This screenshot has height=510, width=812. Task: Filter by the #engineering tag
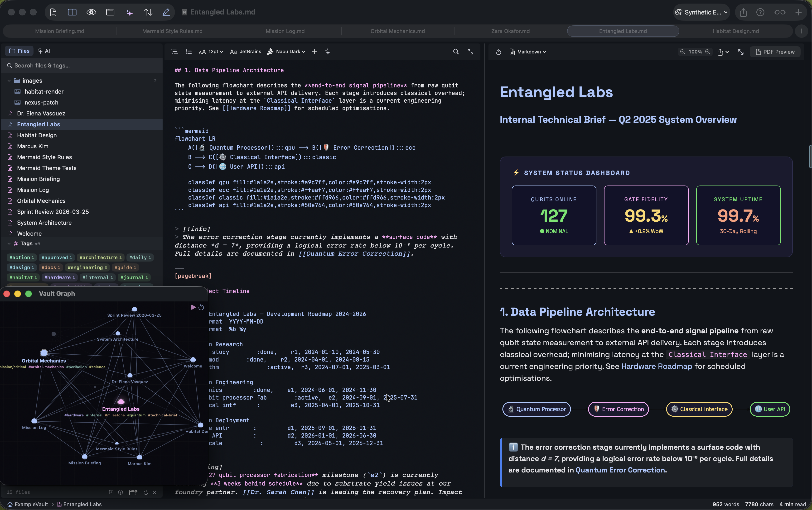(87, 267)
